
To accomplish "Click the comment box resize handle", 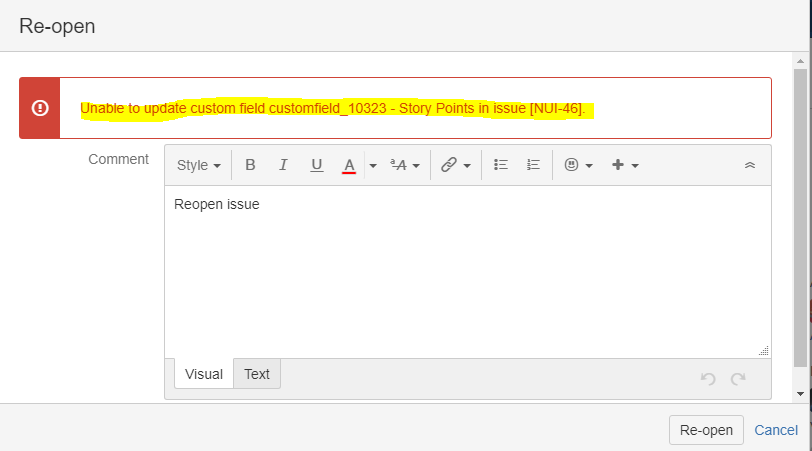I will coord(764,351).
